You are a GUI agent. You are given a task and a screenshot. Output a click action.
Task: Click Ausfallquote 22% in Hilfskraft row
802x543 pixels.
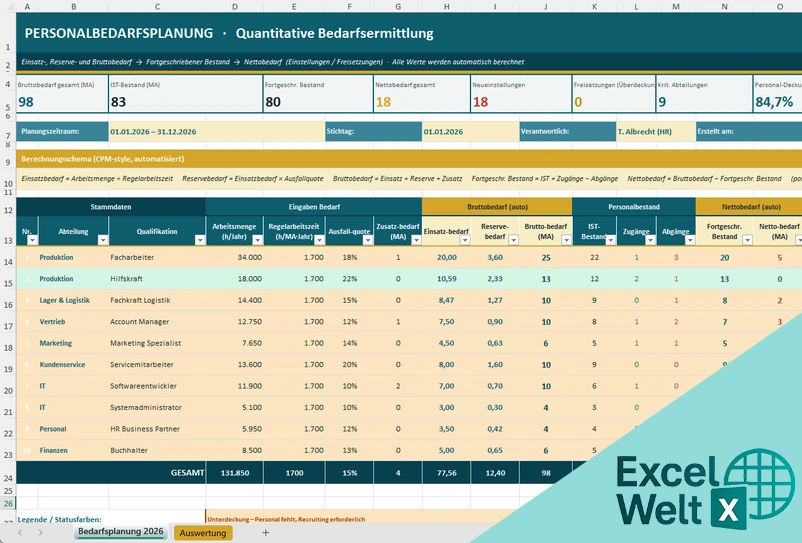click(350, 279)
